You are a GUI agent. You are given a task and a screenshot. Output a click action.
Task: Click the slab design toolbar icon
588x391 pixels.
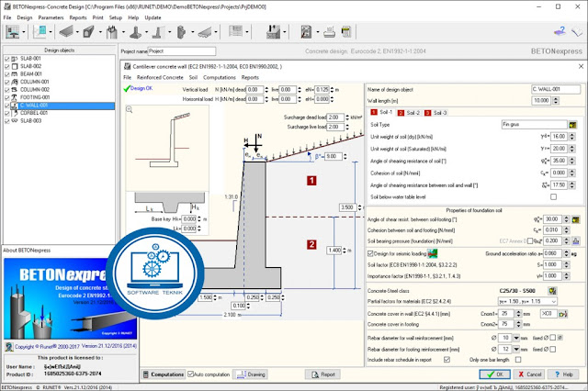[x=66, y=32]
